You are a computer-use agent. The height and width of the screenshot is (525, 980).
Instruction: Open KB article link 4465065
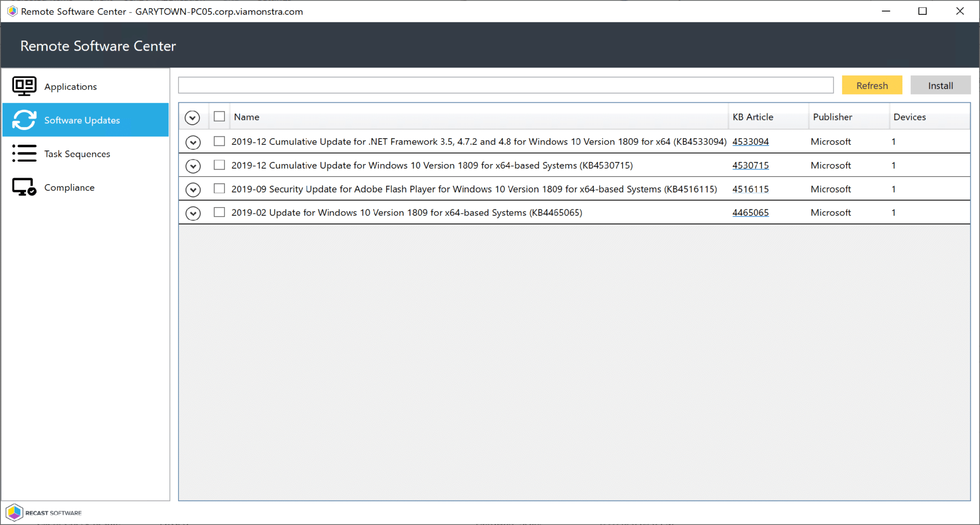750,212
